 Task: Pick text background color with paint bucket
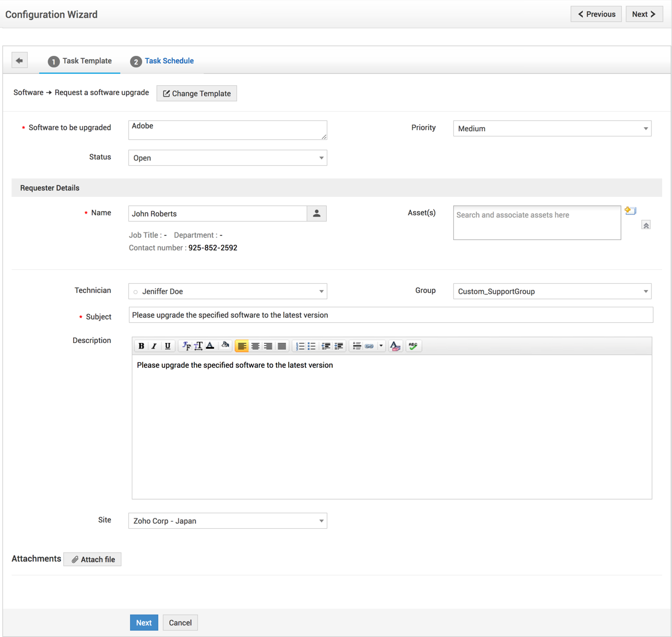[x=225, y=346]
